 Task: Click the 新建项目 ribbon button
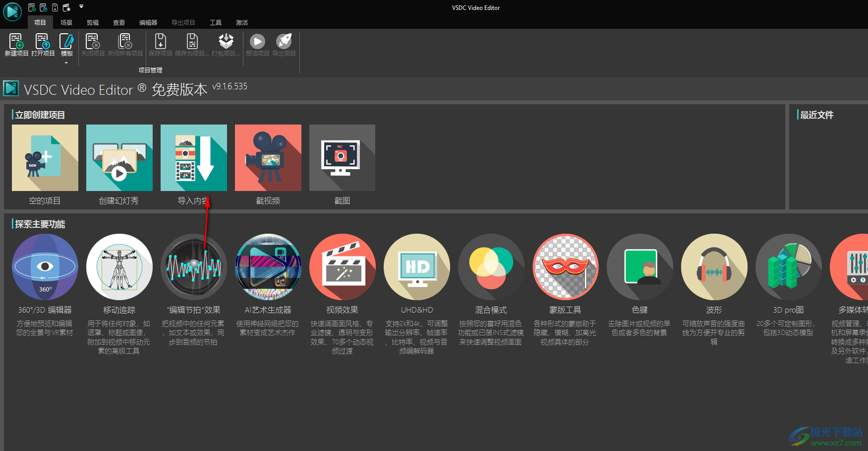tap(16, 45)
